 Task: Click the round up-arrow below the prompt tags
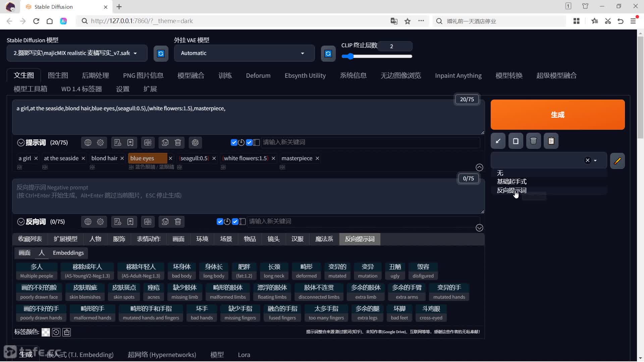pyautogui.click(x=479, y=167)
